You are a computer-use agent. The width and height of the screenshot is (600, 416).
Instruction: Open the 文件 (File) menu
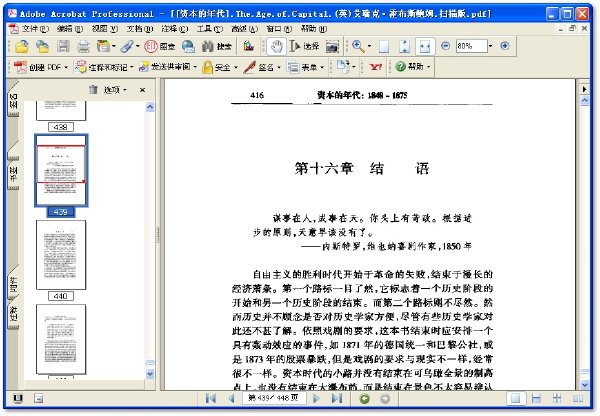(35, 29)
